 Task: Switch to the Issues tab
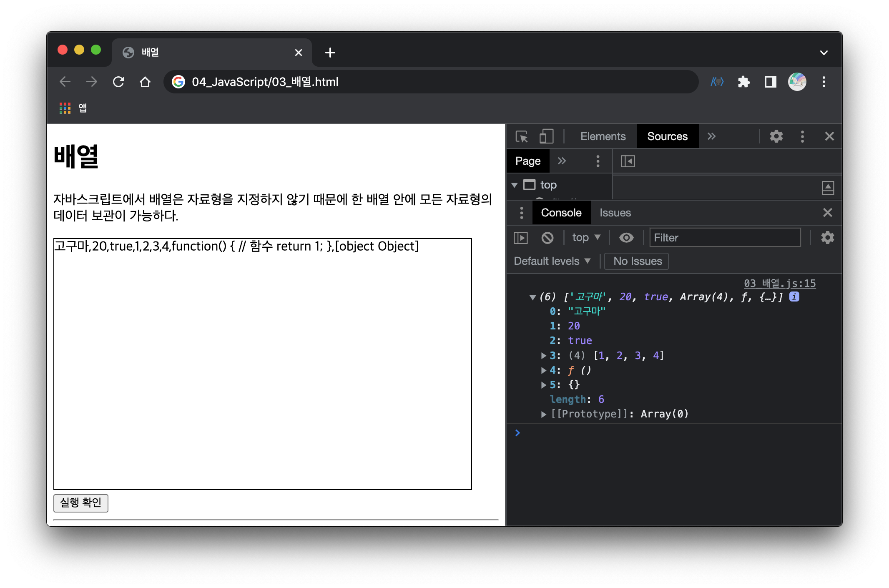[x=615, y=213]
